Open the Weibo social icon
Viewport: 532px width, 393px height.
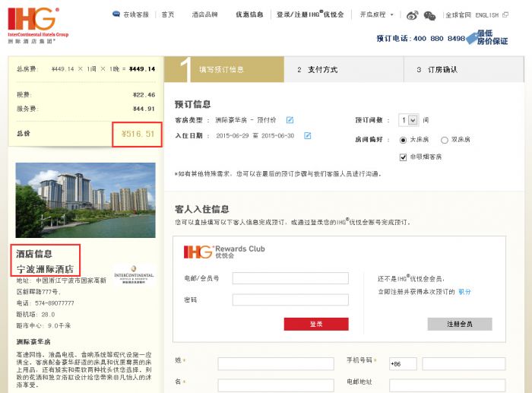pos(412,15)
